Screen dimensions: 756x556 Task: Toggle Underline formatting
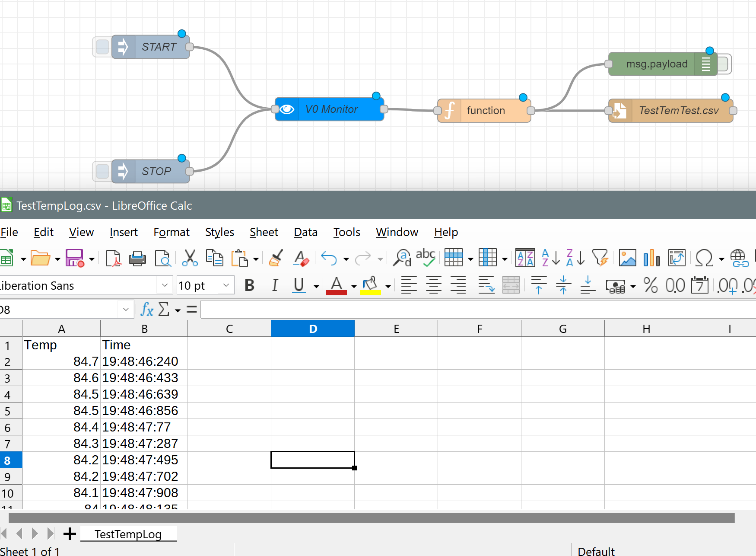[299, 285]
